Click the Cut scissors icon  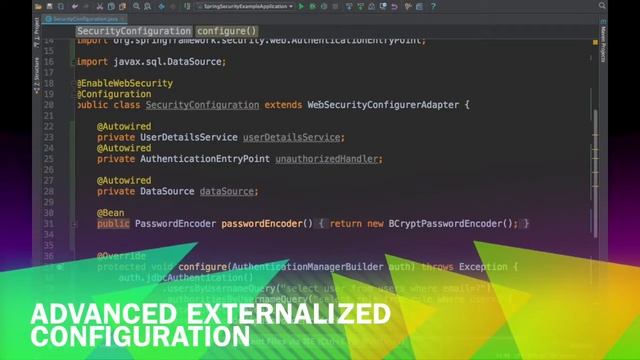pyautogui.click(x=100, y=6)
